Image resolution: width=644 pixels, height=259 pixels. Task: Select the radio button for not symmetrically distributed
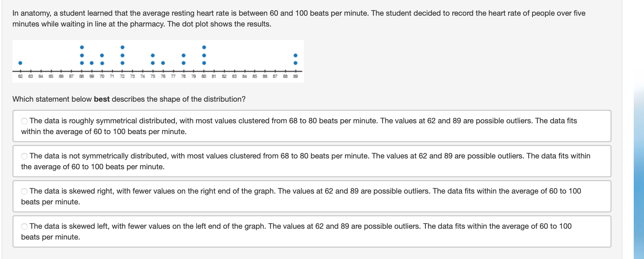(25, 156)
